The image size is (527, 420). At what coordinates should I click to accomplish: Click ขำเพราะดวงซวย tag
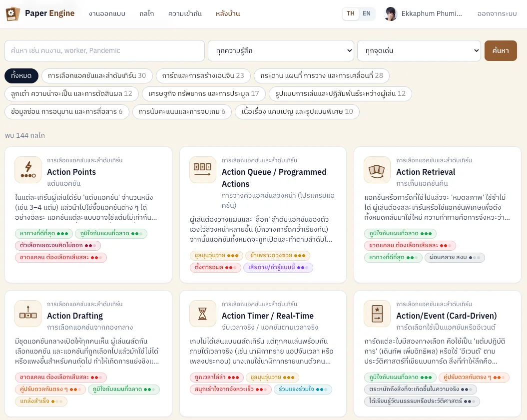[x=278, y=256]
